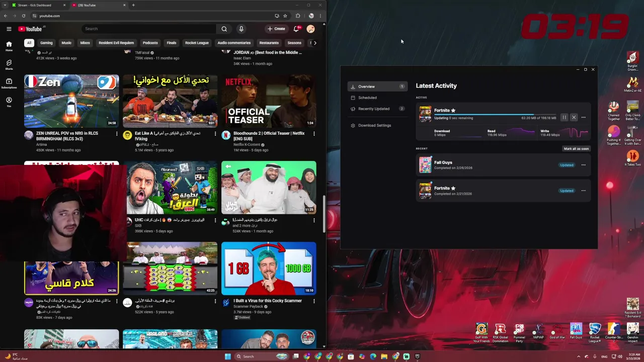
Task: Select the Podcasts filter chip
Action: [150, 43]
